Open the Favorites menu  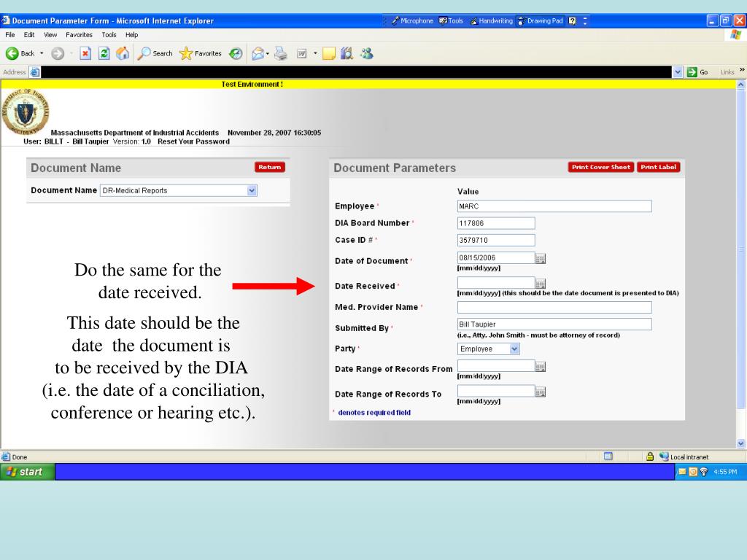(79, 35)
